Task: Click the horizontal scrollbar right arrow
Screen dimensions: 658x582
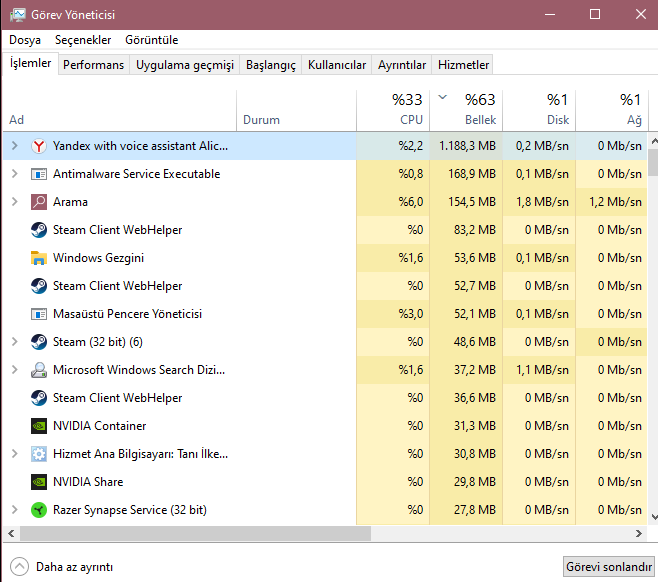Action: pyautogui.click(x=639, y=533)
